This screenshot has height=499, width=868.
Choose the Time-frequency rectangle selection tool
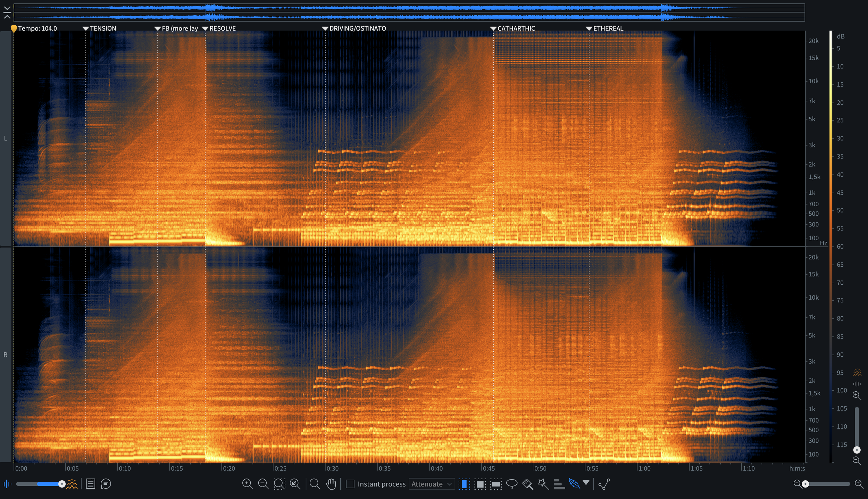tap(480, 484)
